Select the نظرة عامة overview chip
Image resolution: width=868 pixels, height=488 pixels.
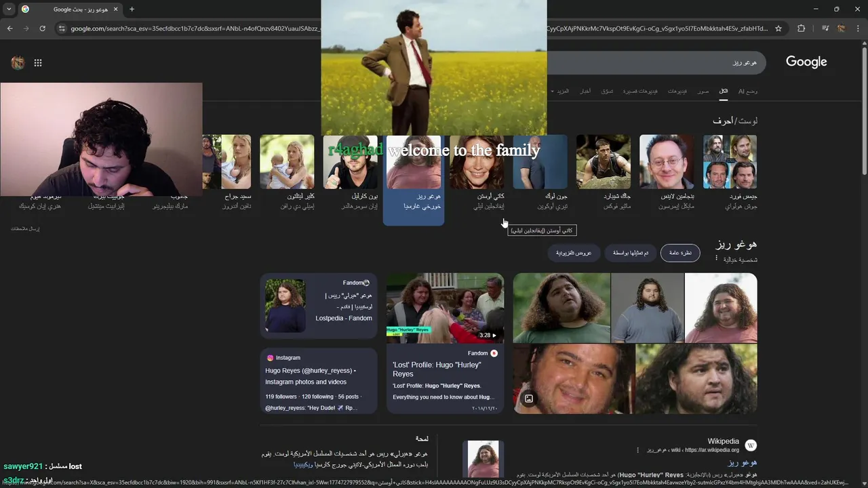coord(680,253)
